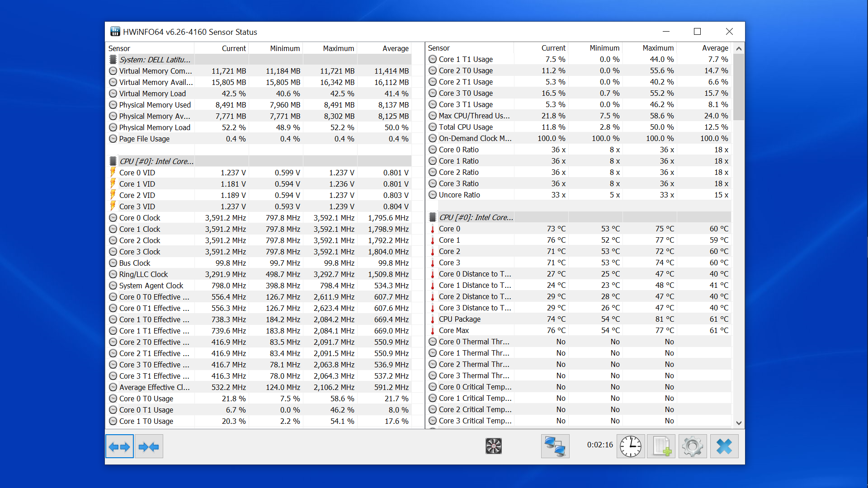
Task: Start logging with the sheet plus icon
Action: coord(661,446)
